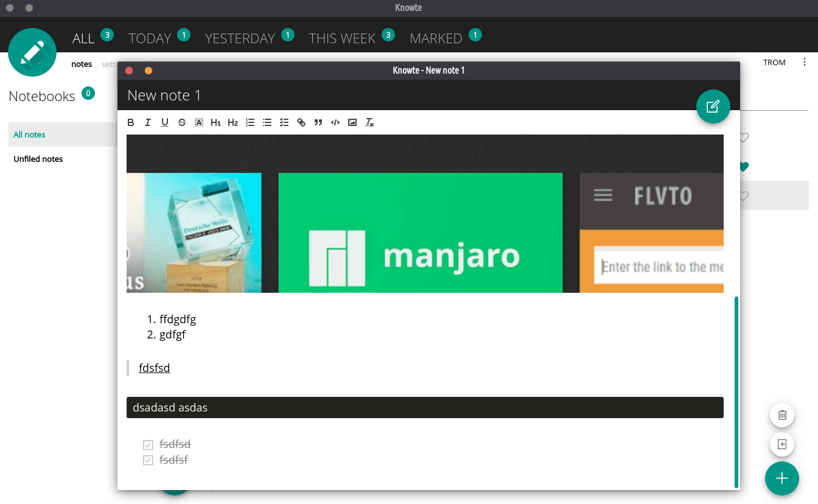Insert a code block in the note
Viewport: 818px width, 504px height.
[x=335, y=122]
